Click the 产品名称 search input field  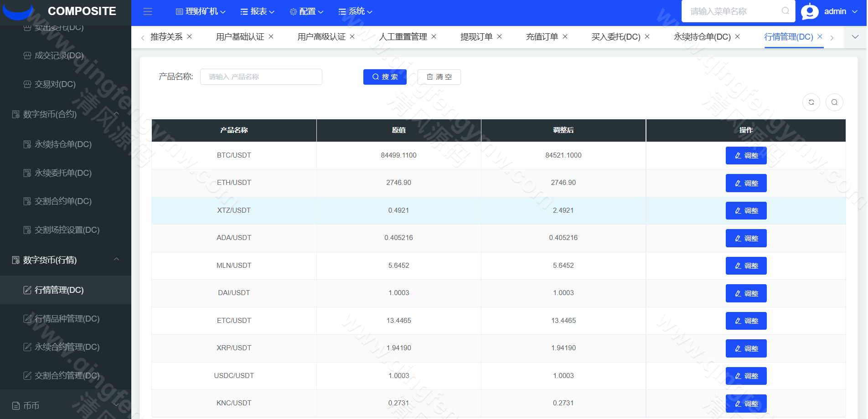[261, 77]
